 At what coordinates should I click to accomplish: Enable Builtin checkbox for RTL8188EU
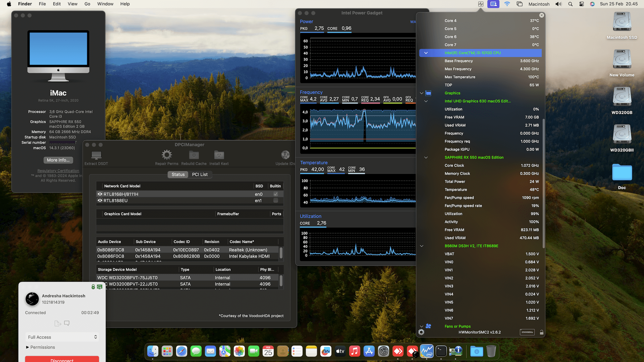point(275,200)
